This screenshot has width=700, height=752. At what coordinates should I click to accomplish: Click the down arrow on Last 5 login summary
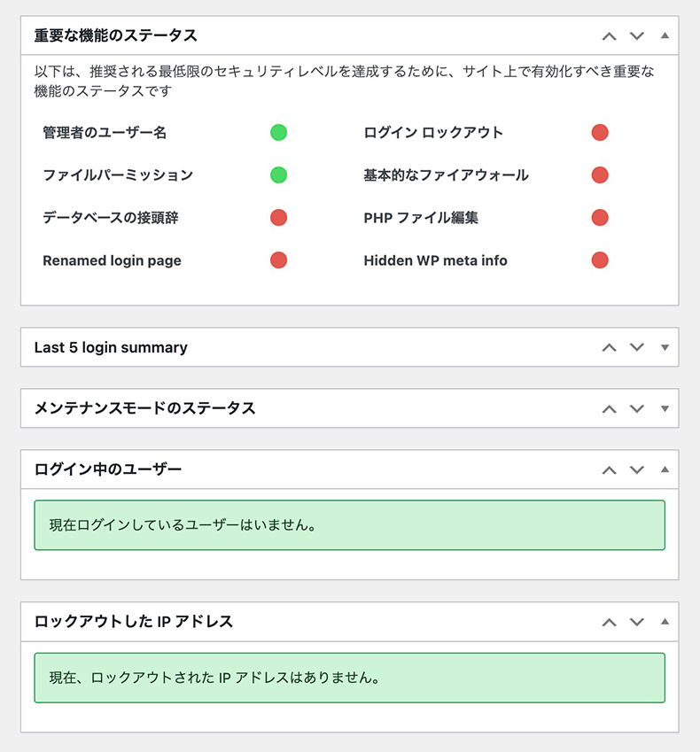(x=636, y=347)
